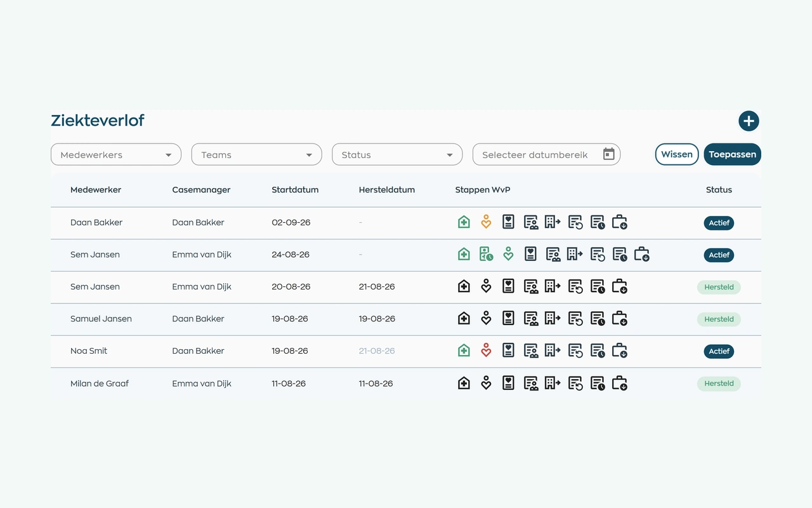This screenshot has width=812, height=508.
Task: Select employee name Noa Smit
Action: coord(89,351)
